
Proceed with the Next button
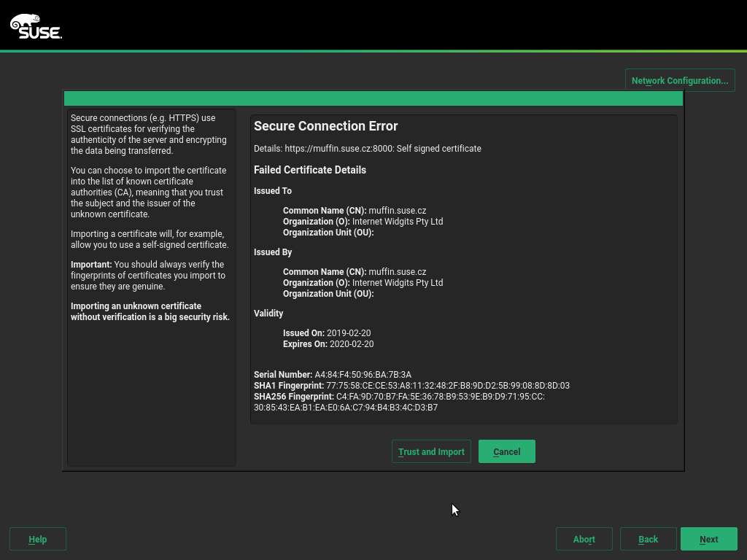[x=708, y=539]
